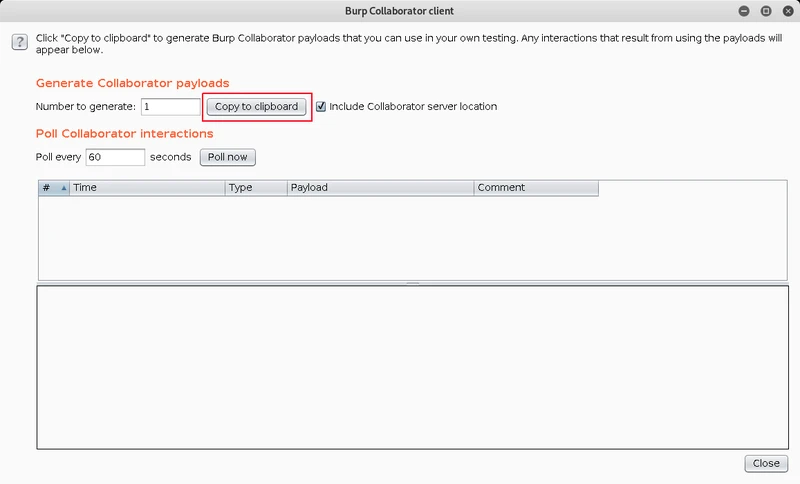Focus the Poll every seconds field
The width and height of the screenshot is (800, 484).
coord(115,157)
